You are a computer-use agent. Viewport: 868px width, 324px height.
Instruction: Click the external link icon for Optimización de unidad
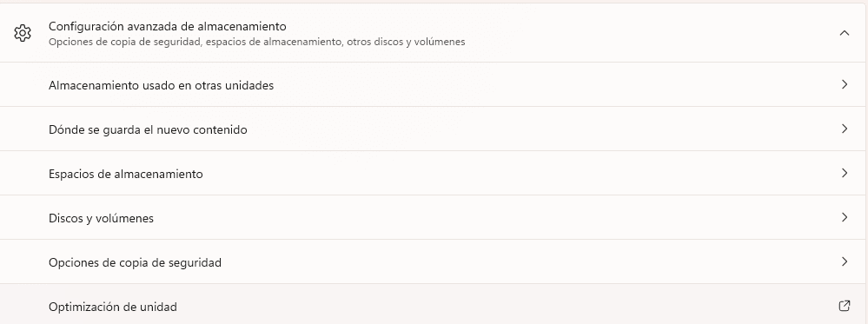click(845, 306)
